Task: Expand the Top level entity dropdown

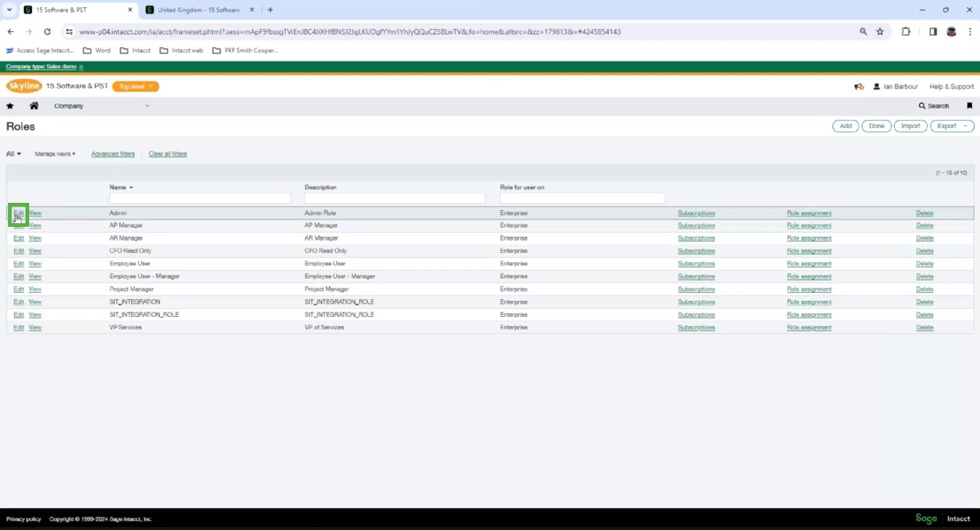Action: point(135,87)
